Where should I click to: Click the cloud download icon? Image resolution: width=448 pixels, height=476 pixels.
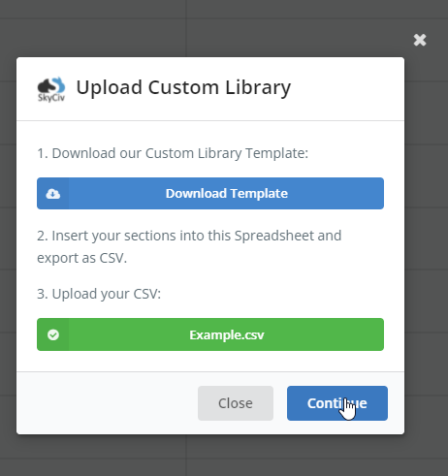tap(53, 194)
